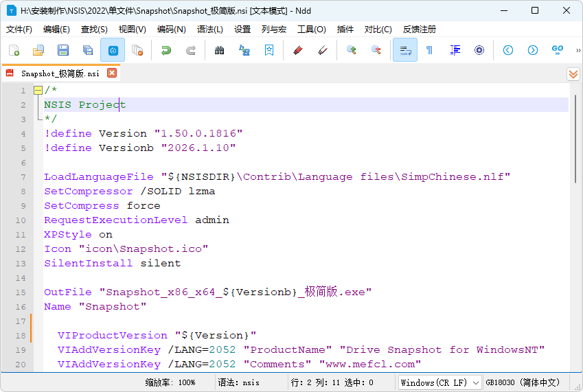Click the New File toolbar icon
The image size is (583, 392).
click(14, 50)
